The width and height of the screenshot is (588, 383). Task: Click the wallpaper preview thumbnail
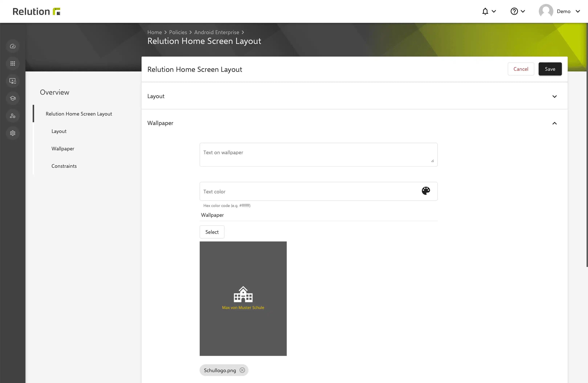pos(243,298)
